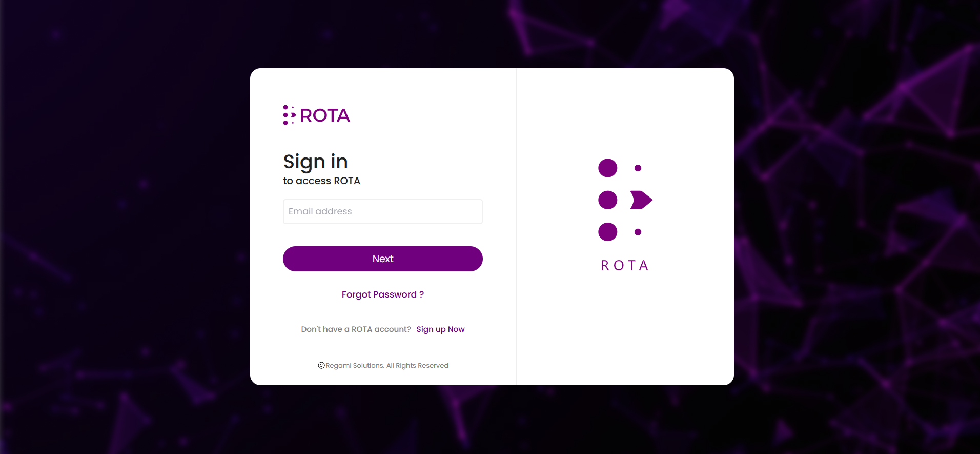The image size is (980, 454).
Task: Click the middle large circle beside arrow
Action: 607,200
